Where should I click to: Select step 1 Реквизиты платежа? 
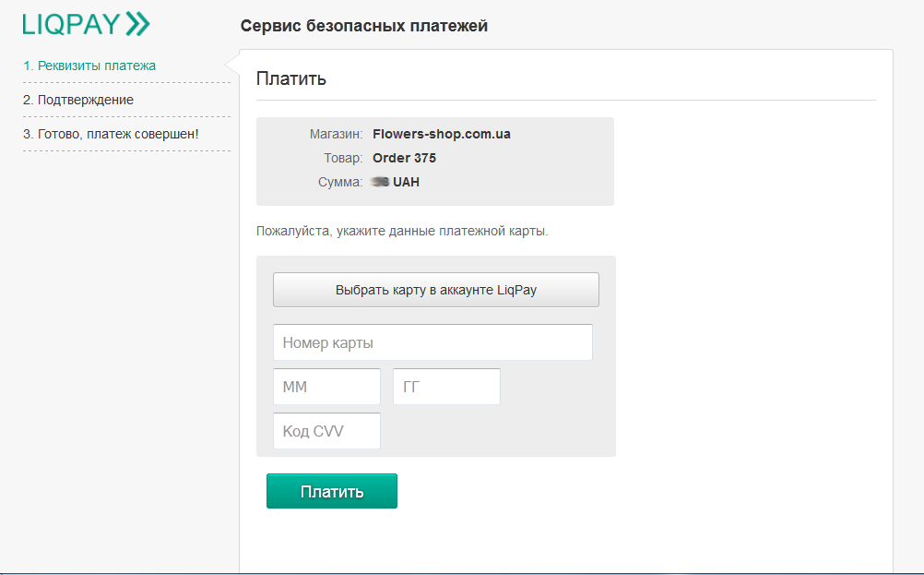pyautogui.click(x=89, y=66)
